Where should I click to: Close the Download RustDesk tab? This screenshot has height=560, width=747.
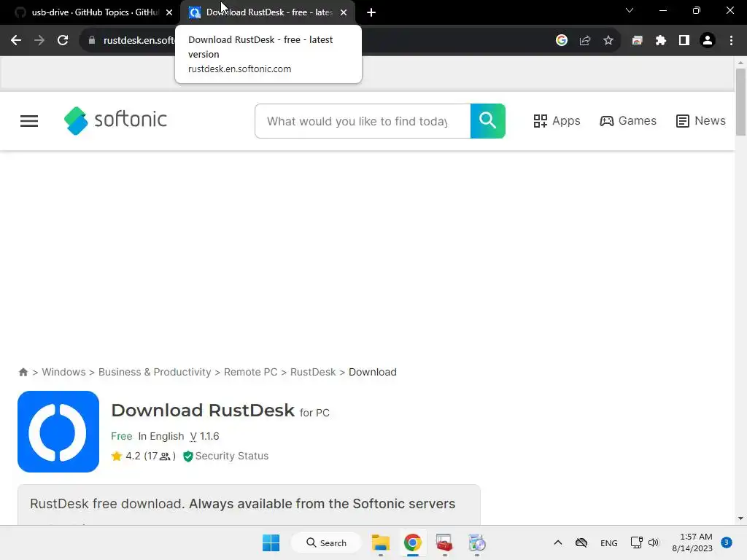(x=344, y=12)
